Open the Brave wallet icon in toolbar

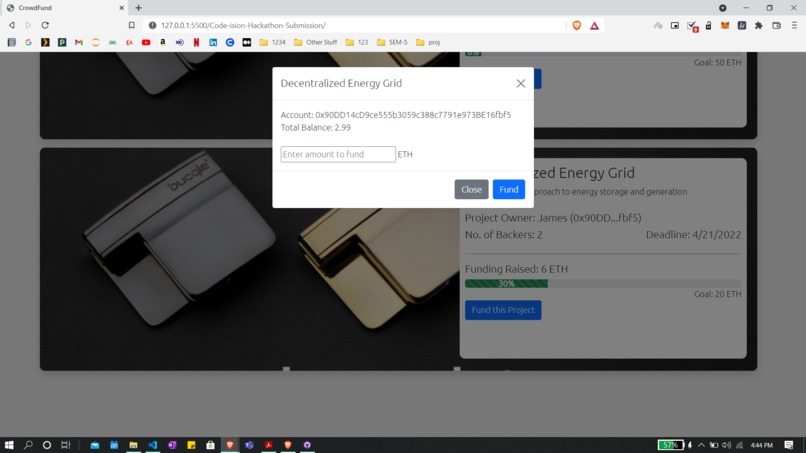pos(777,25)
